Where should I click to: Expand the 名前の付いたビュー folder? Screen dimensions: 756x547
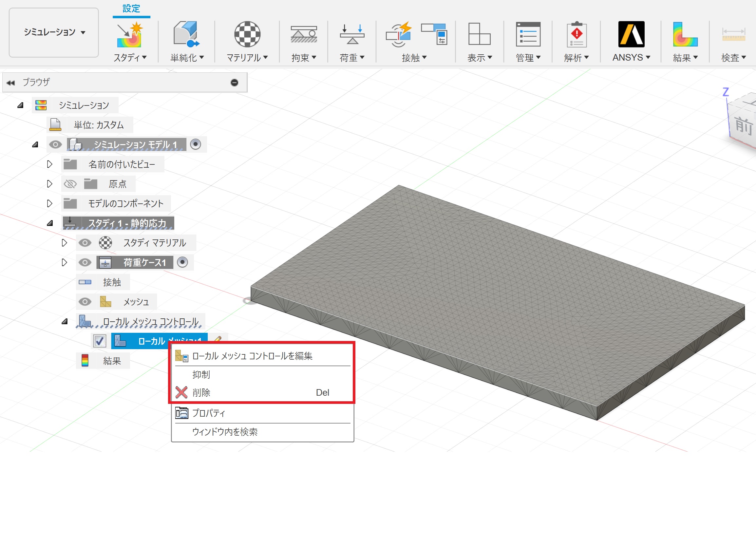click(50, 164)
